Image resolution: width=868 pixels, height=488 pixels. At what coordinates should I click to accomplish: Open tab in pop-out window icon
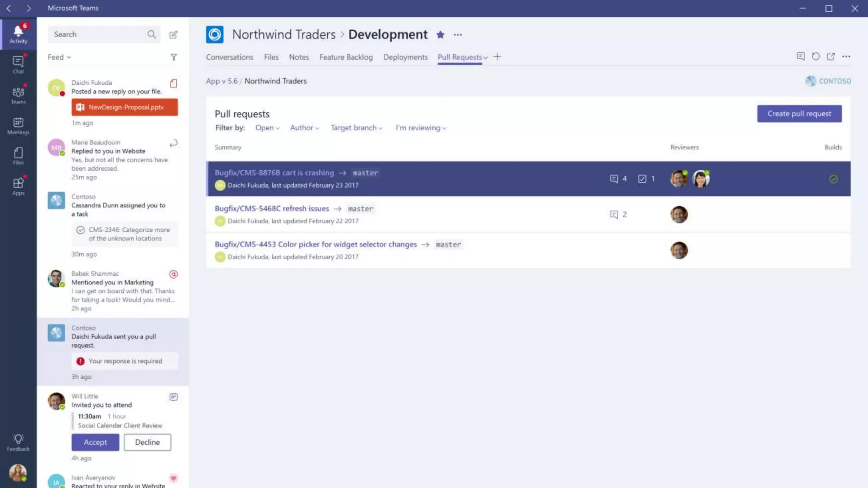[x=831, y=56]
